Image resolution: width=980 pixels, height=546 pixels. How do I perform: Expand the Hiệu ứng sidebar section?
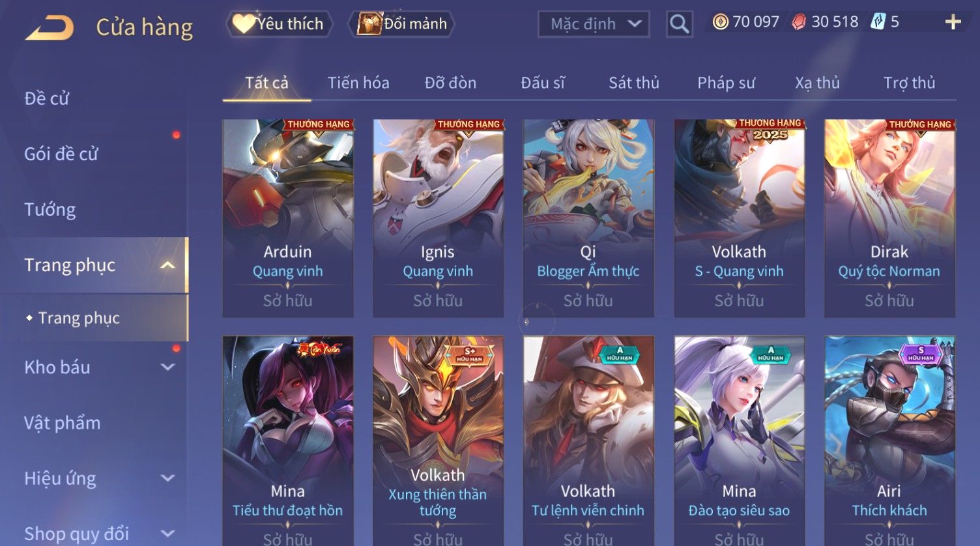click(x=167, y=478)
